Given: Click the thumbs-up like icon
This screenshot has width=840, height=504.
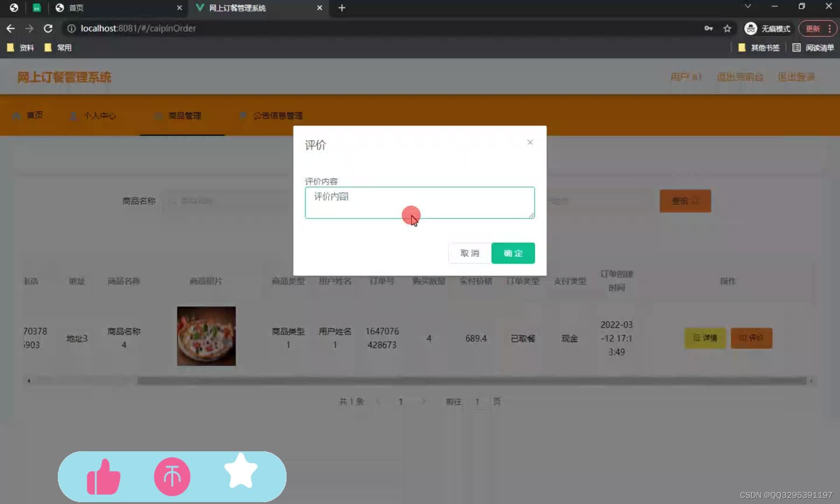Looking at the screenshot, I should pos(104,476).
